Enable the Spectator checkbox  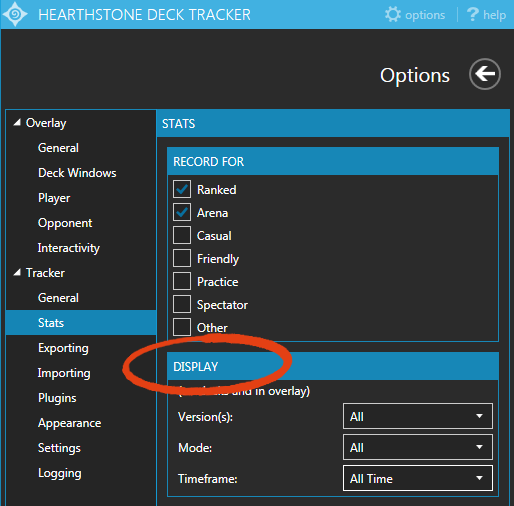(x=182, y=304)
